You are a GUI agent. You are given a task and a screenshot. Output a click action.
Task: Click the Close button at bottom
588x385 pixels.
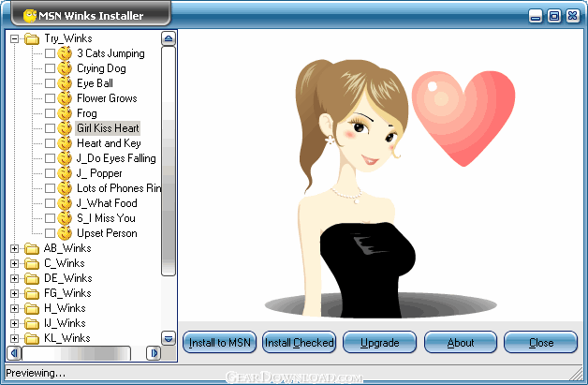(541, 342)
